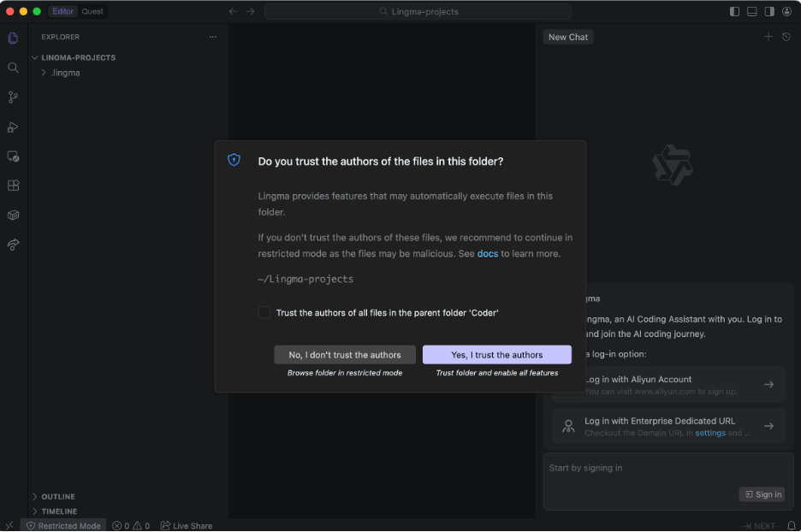Open Source Control view icon
This screenshot has width=801, height=532.
pyautogui.click(x=14, y=97)
